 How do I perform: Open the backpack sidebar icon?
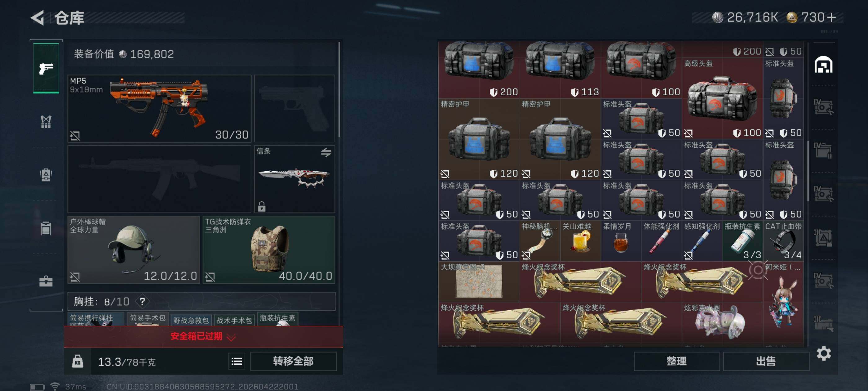tap(46, 175)
